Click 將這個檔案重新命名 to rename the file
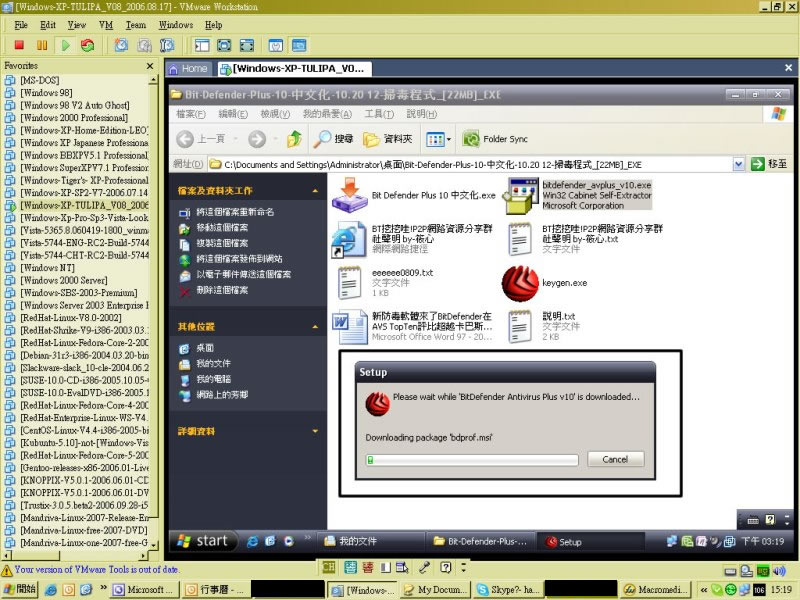Viewport: 800px width, 600px height. click(x=236, y=212)
